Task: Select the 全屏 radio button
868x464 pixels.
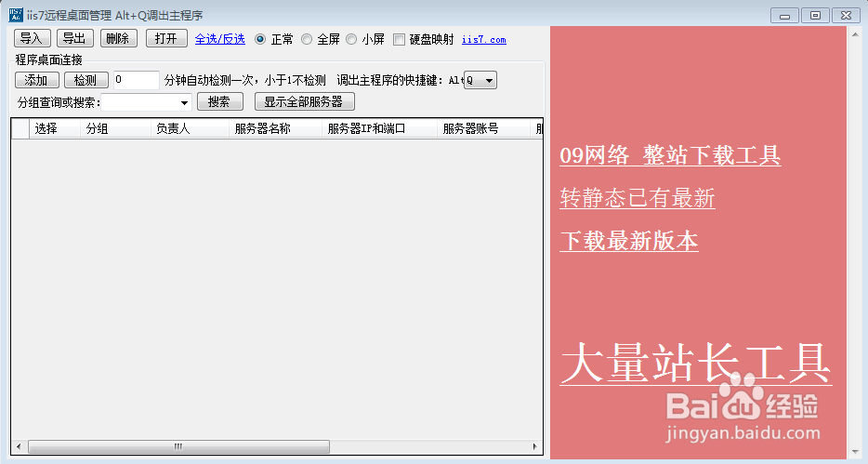Action: tap(306, 39)
